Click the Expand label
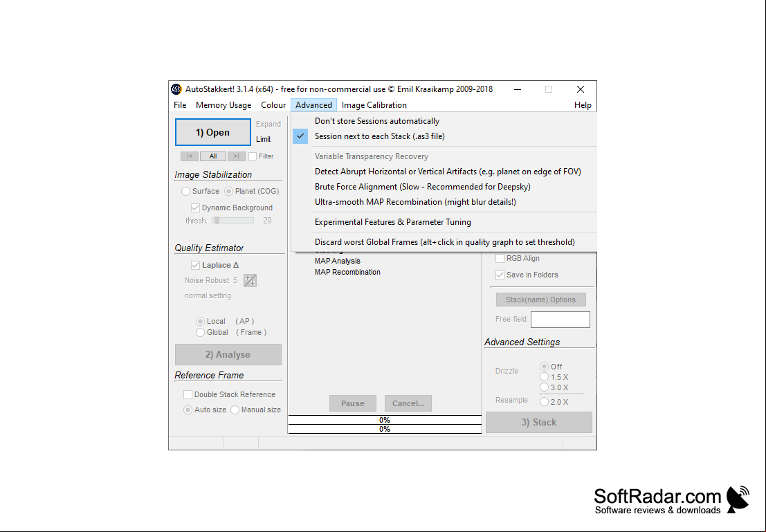This screenshot has width=766, height=532. [x=268, y=124]
